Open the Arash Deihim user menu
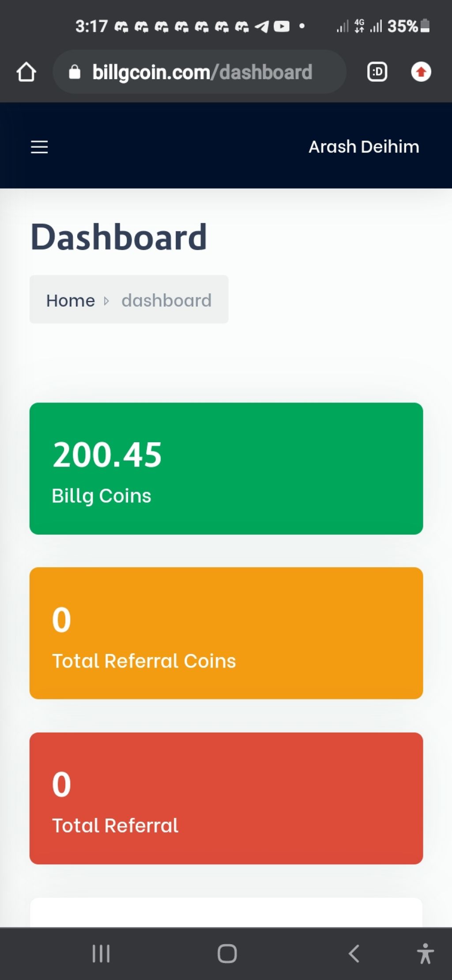The width and height of the screenshot is (452, 980). (364, 147)
